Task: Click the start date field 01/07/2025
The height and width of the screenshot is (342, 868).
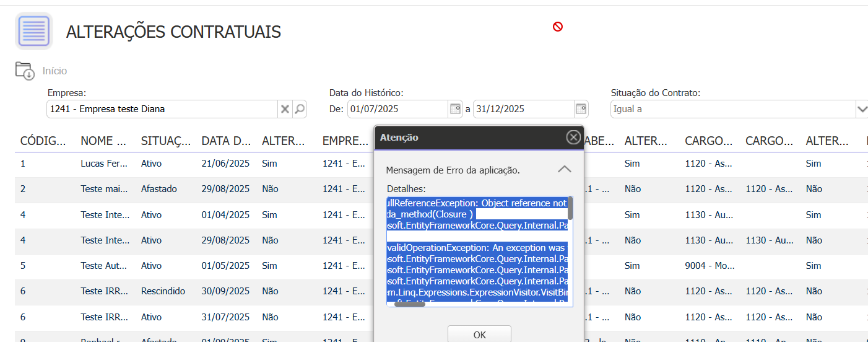Action: [x=396, y=109]
